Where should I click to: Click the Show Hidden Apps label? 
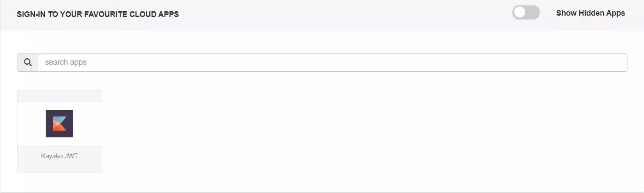(590, 13)
